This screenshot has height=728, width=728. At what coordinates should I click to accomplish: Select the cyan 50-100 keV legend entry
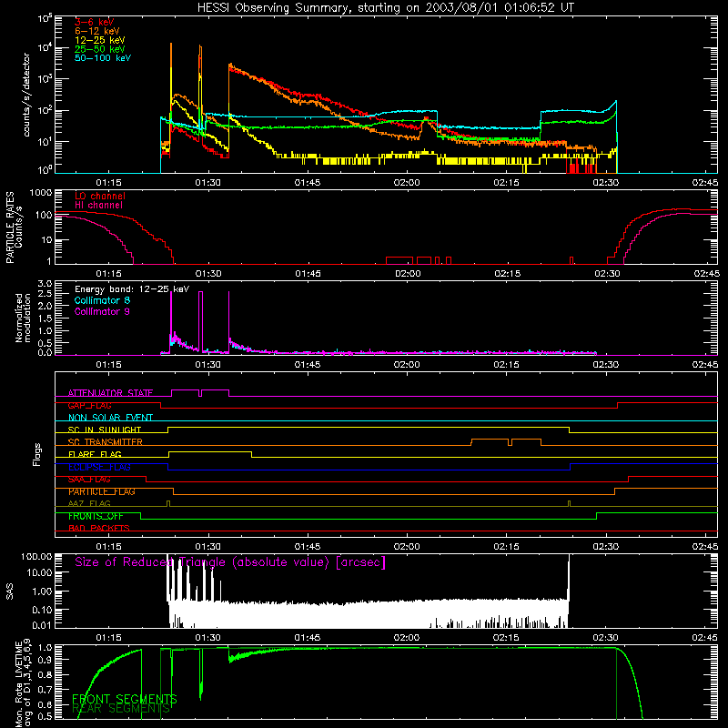coord(103,58)
